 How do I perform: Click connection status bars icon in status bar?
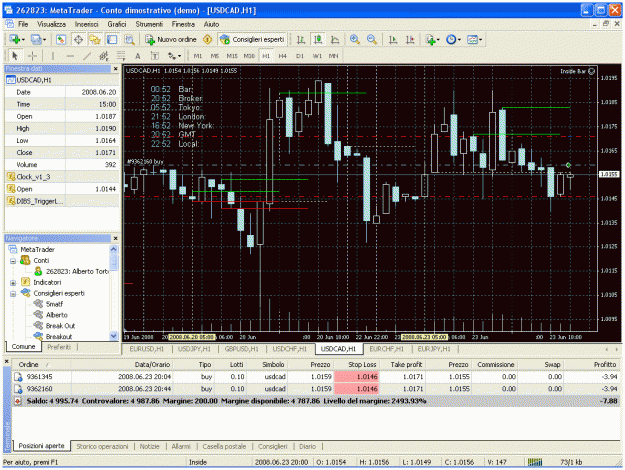coord(535,462)
